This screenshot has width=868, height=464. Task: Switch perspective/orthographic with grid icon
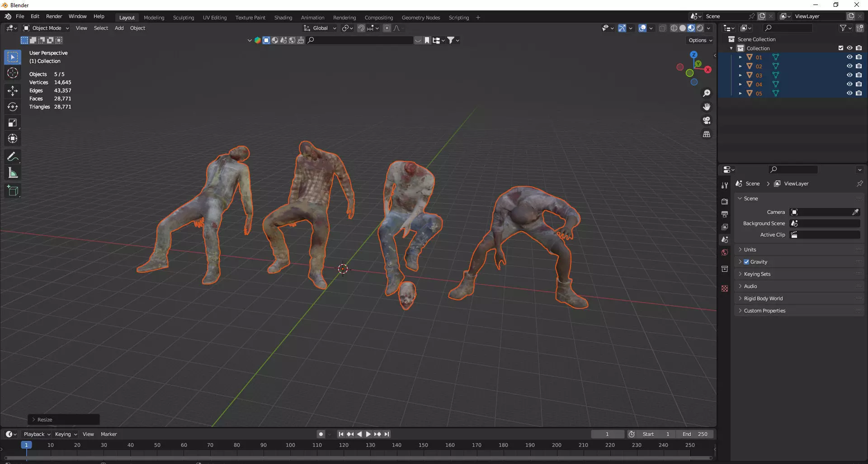tap(707, 134)
